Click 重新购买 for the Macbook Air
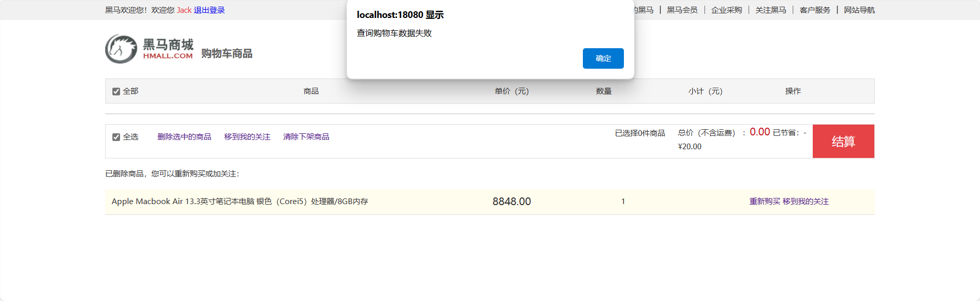The image size is (980, 301). pyautogui.click(x=765, y=202)
